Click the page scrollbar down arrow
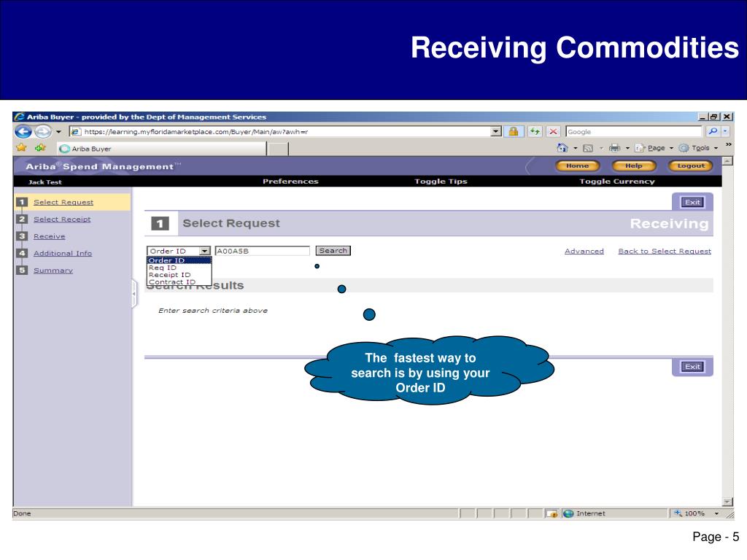This screenshot has height=560, width=747. (x=727, y=502)
